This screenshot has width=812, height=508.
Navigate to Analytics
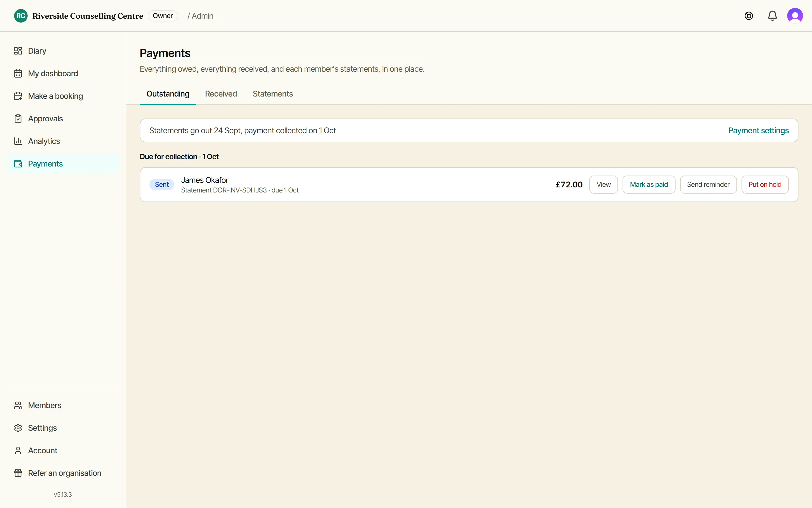point(63,141)
